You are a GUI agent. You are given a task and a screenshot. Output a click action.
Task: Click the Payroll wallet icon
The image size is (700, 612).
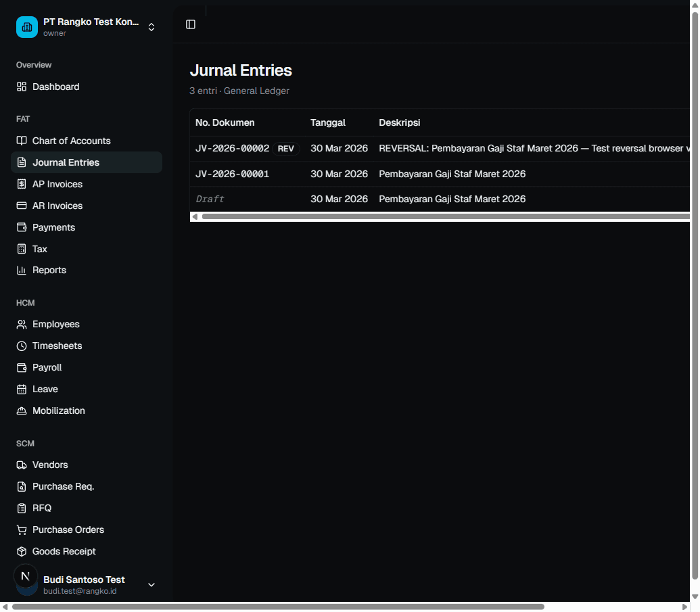click(x=22, y=367)
